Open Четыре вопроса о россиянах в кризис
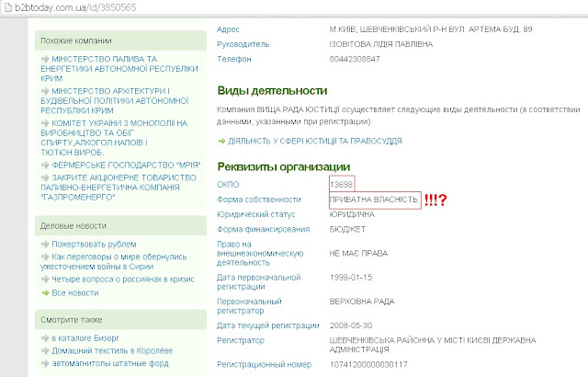This screenshot has height=377, width=588. tap(123, 280)
